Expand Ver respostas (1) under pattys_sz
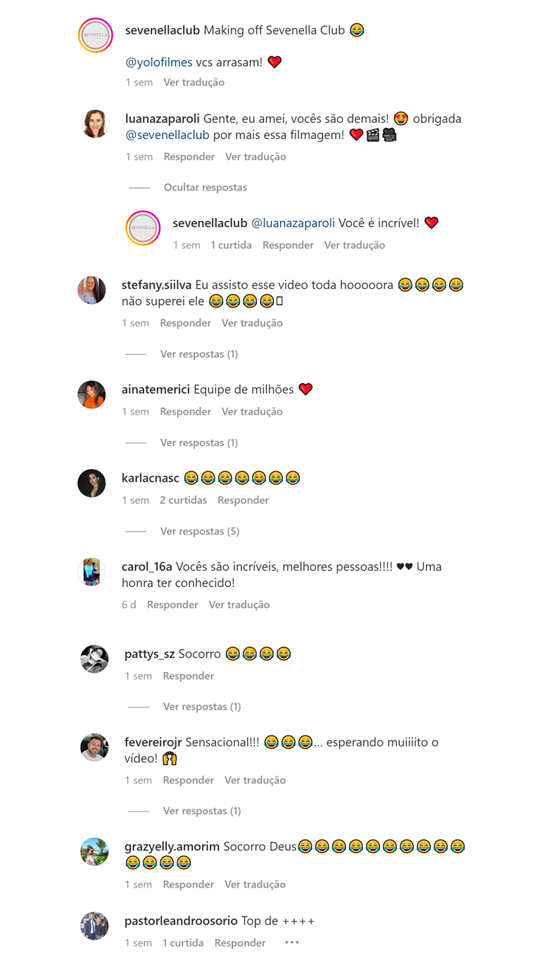 202,707
